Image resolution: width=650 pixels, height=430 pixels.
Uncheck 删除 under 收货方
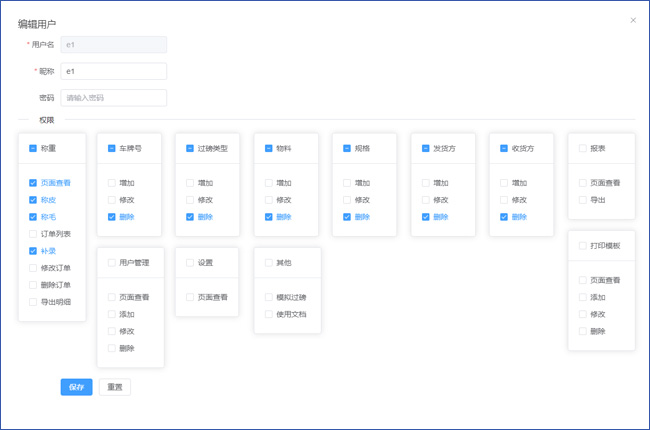click(504, 217)
